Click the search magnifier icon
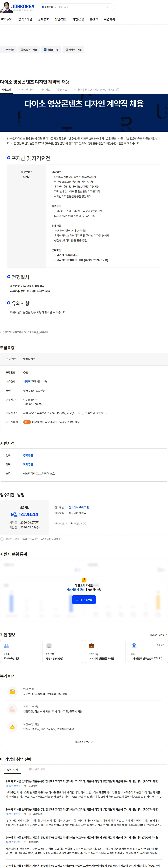 [108, 7]
